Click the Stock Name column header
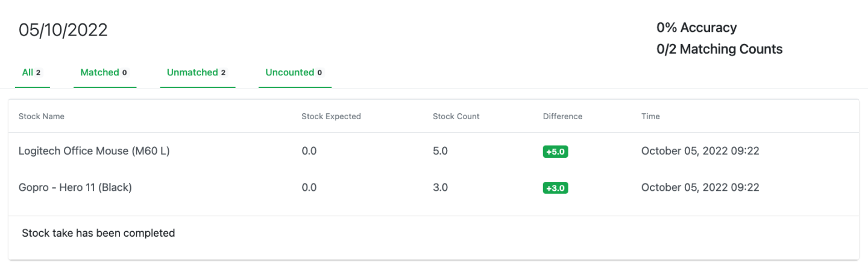The image size is (868, 280). pyautogui.click(x=42, y=116)
